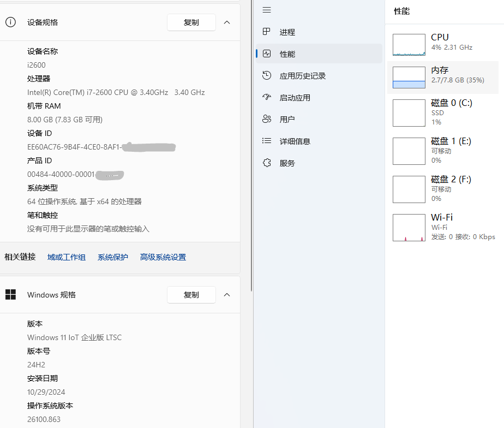The image size is (504, 428).
Task: Click the Settings window vertical scrollbar
Action: (251, 145)
